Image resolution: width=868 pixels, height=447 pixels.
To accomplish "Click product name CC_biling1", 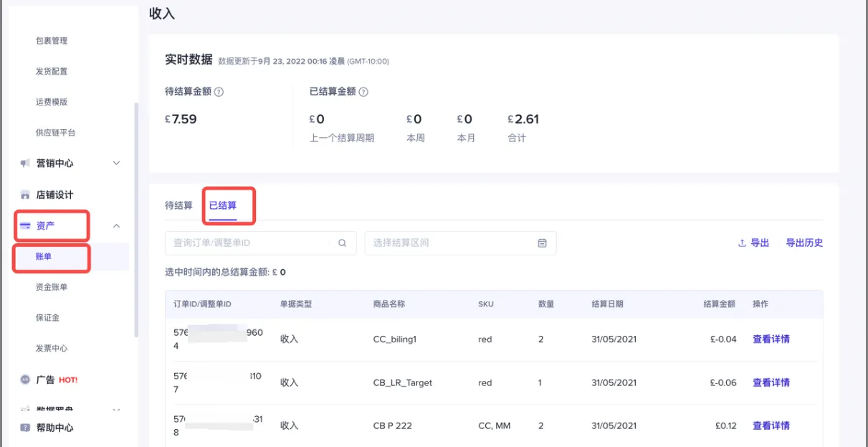I will tap(394, 339).
